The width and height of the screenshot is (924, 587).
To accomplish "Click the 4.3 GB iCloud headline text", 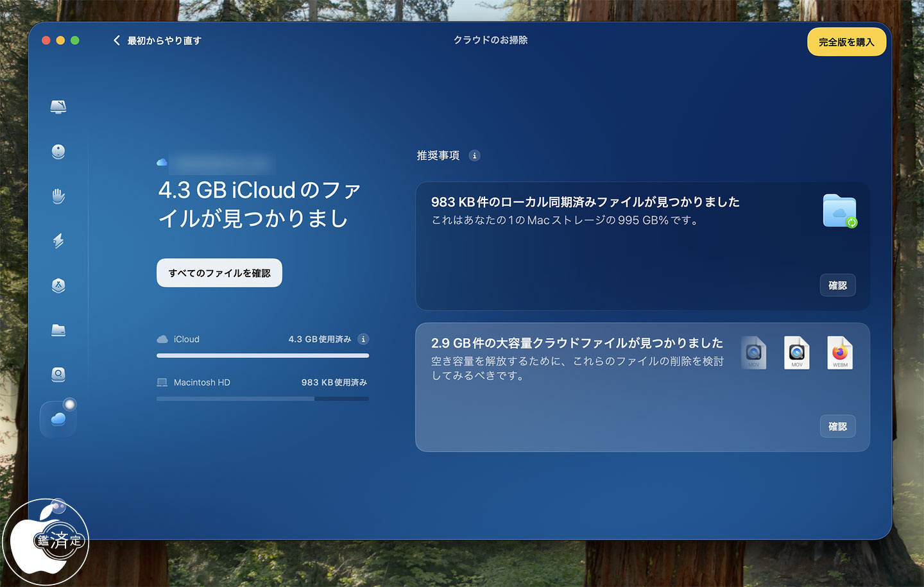I will (259, 204).
